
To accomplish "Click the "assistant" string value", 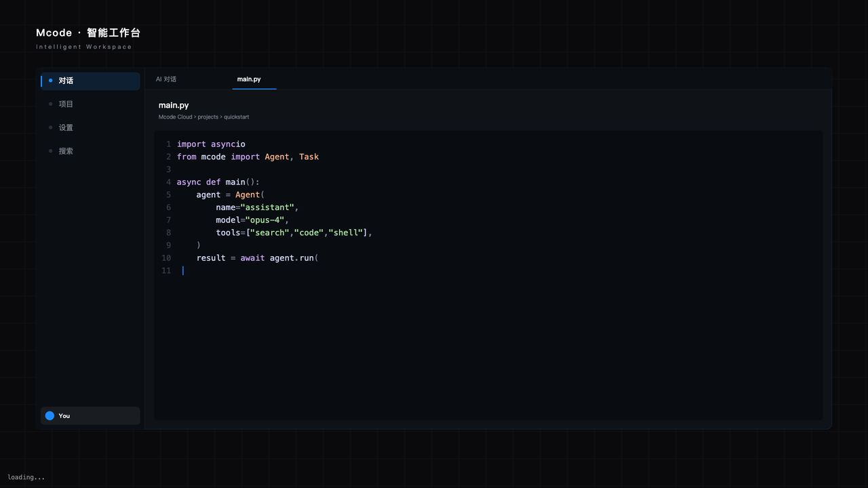I will (267, 207).
